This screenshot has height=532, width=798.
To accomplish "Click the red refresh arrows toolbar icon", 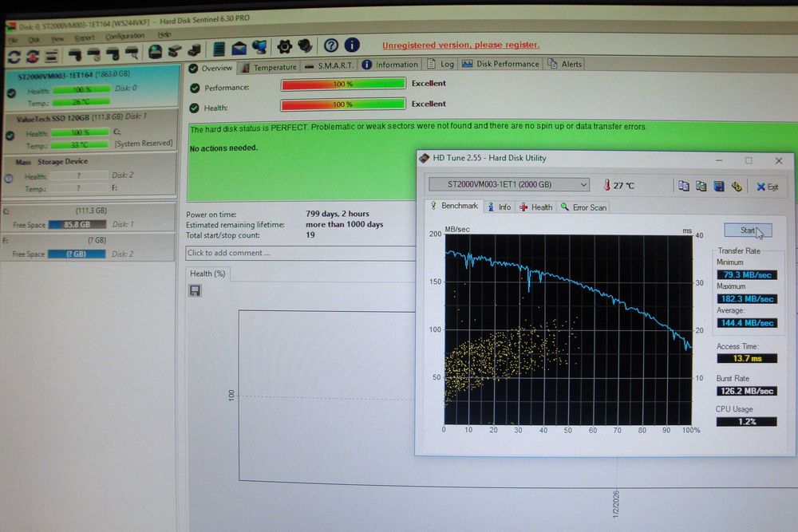I will coord(33,56).
